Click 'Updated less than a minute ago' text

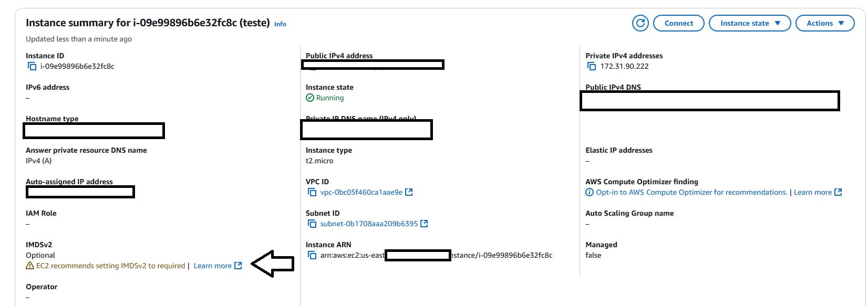(79, 39)
